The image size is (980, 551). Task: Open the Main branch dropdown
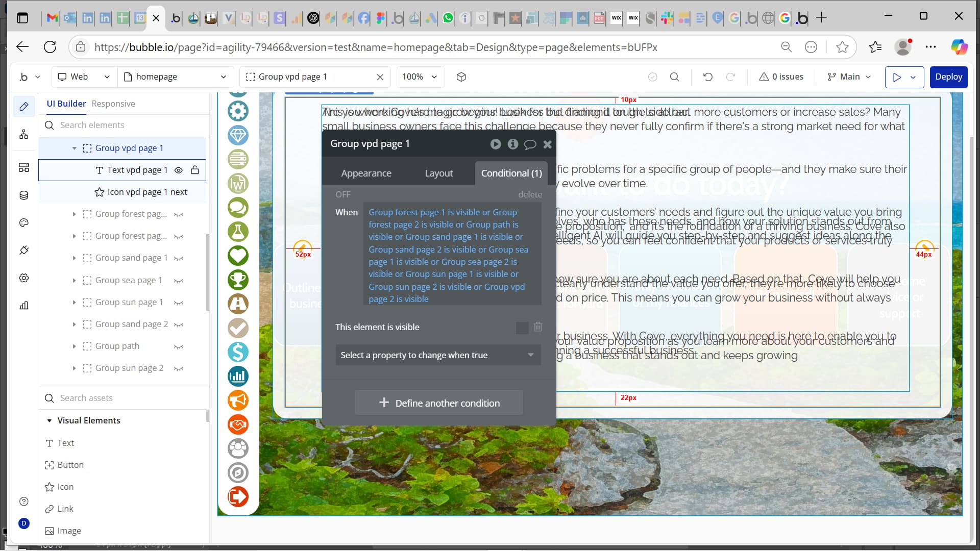tap(849, 77)
